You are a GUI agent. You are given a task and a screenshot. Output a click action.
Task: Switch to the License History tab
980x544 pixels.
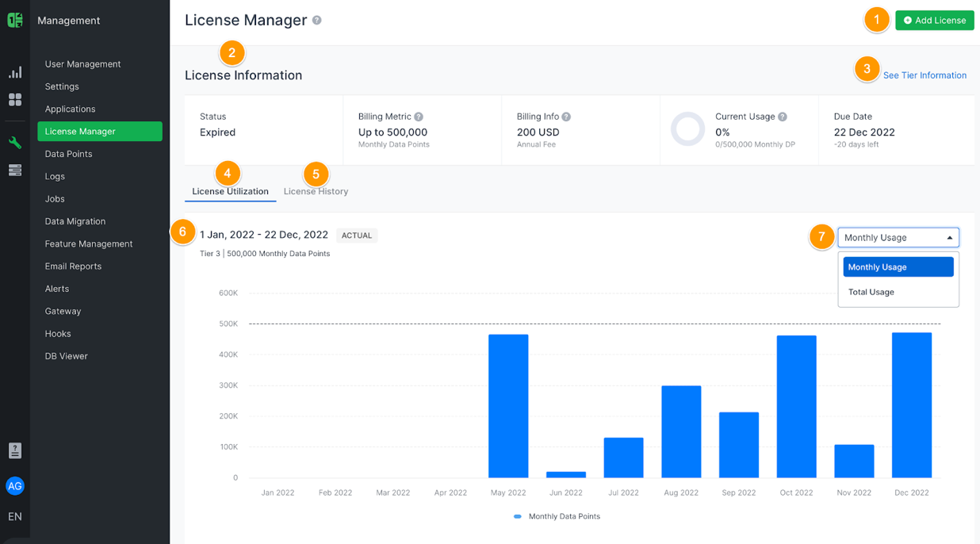click(316, 191)
